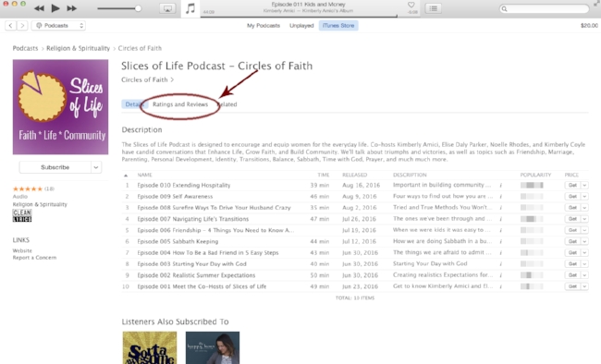601x364 pixels.
Task: Get Episode 004 How To Be a Bad Friend
Action: (572, 253)
